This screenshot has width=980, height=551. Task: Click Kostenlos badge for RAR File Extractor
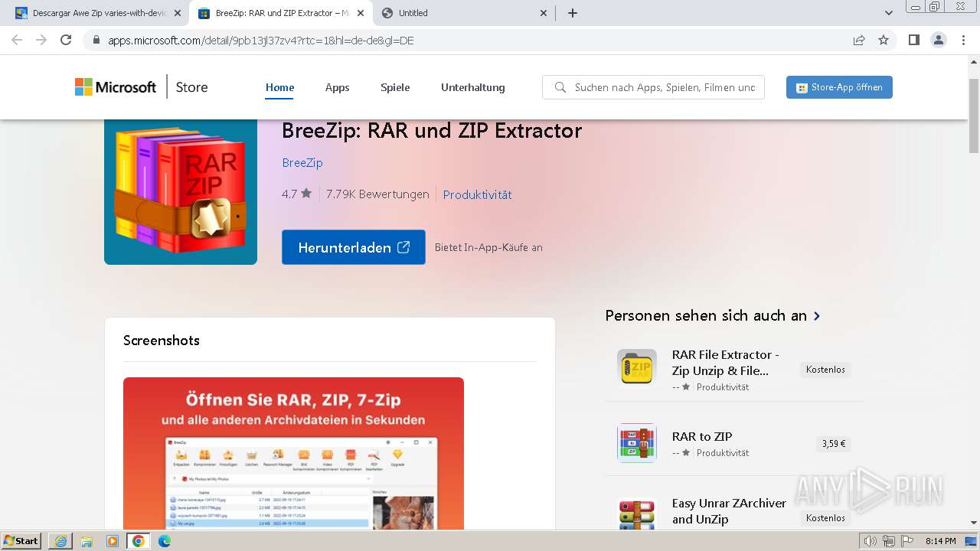click(825, 370)
